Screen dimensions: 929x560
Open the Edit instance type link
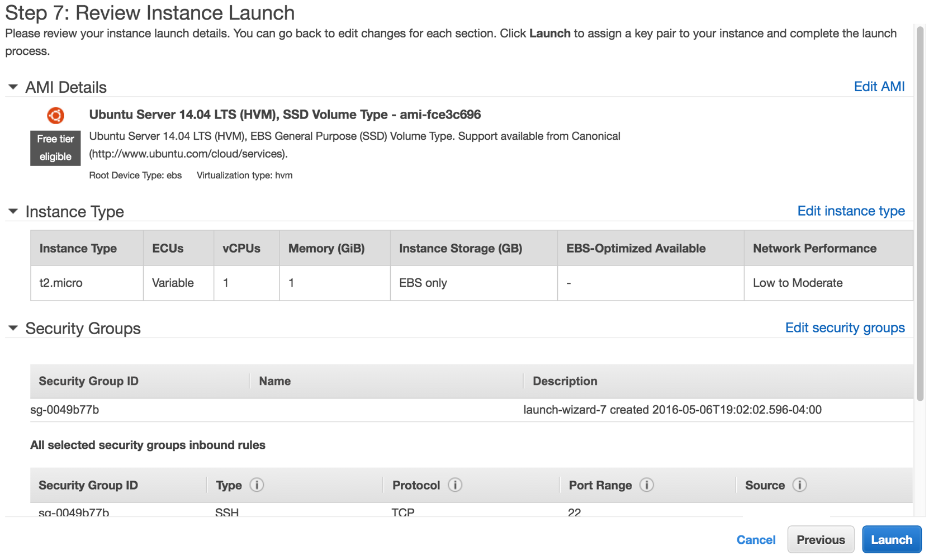851,211
